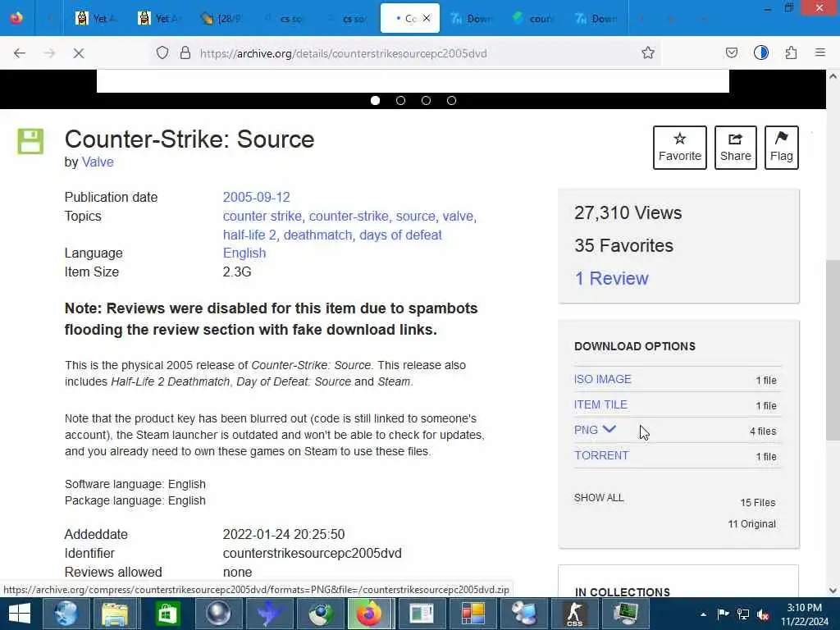
Task: Open Firefox View icon in tab bar
Action: 16,18
